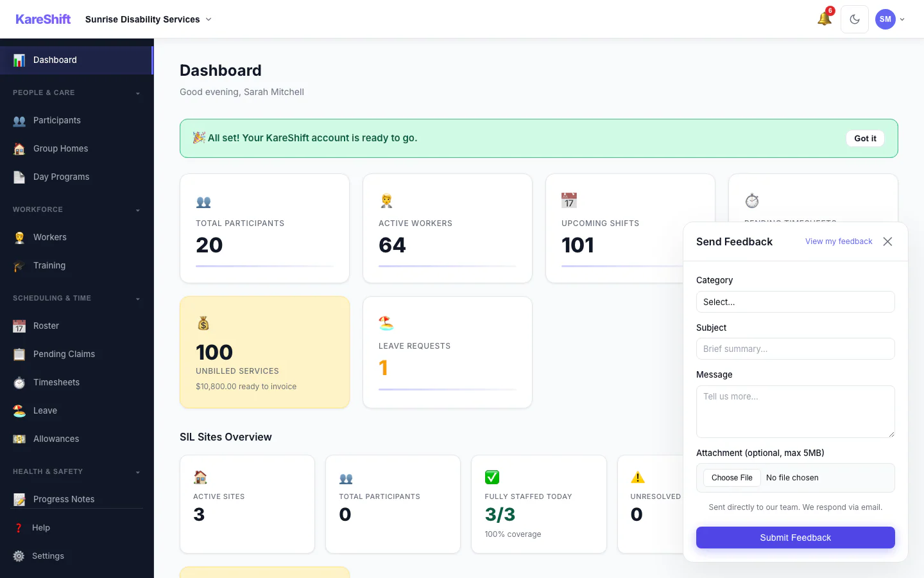The width and height of the screenshot is (924, 578).
Task: Open Pending Claims label in sidebar
Action: click(64, 355)
